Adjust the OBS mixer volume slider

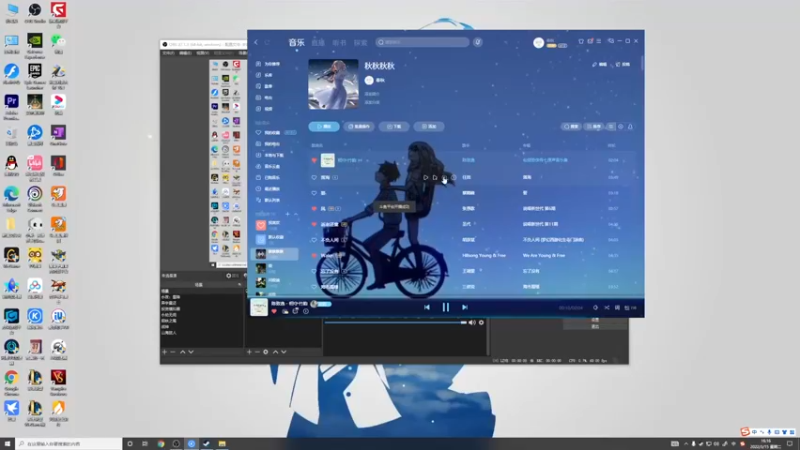(395, 322)
